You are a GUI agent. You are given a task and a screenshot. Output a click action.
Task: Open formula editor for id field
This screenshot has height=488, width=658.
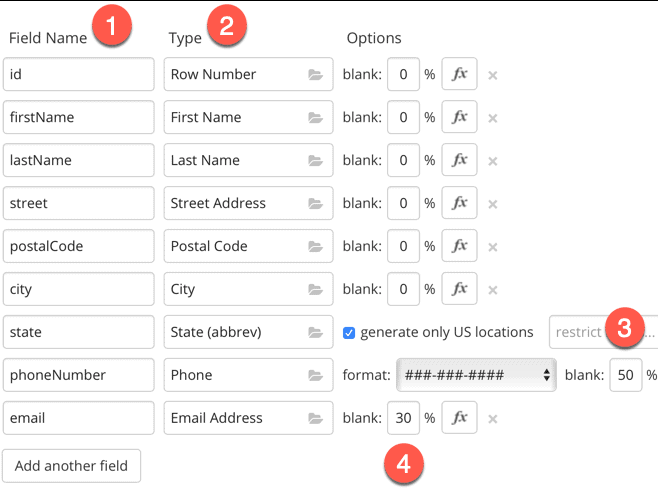[459, 74]
